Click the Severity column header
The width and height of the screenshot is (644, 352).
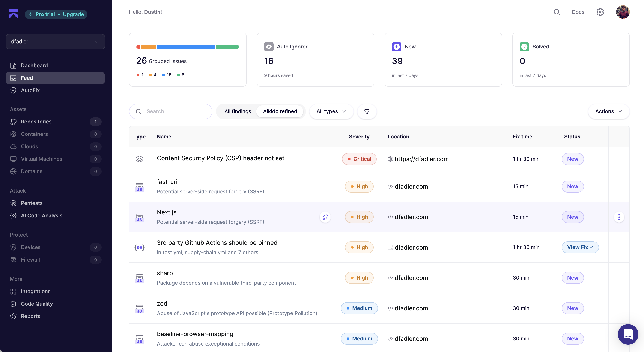pyautogui.click(x=359, y=137)
